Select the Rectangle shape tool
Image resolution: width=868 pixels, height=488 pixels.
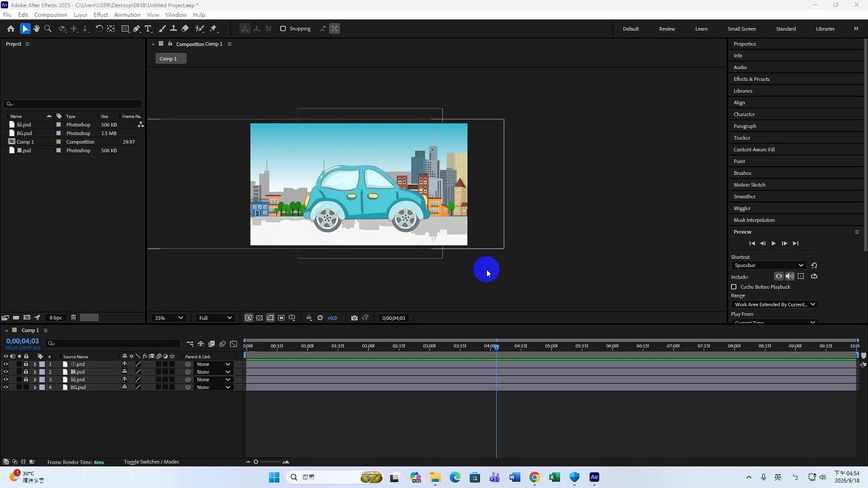(125, 28)
